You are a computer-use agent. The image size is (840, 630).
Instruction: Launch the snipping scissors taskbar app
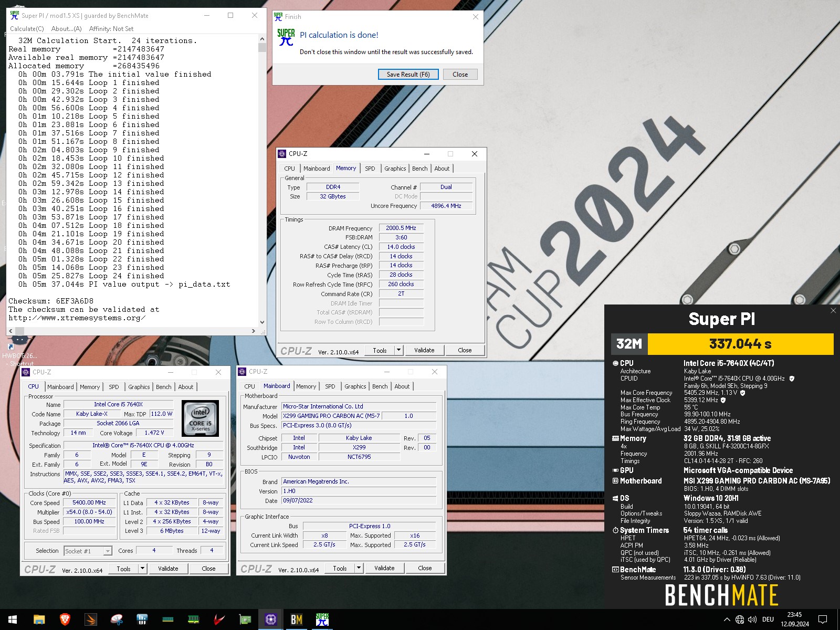[x=117, y=619]
